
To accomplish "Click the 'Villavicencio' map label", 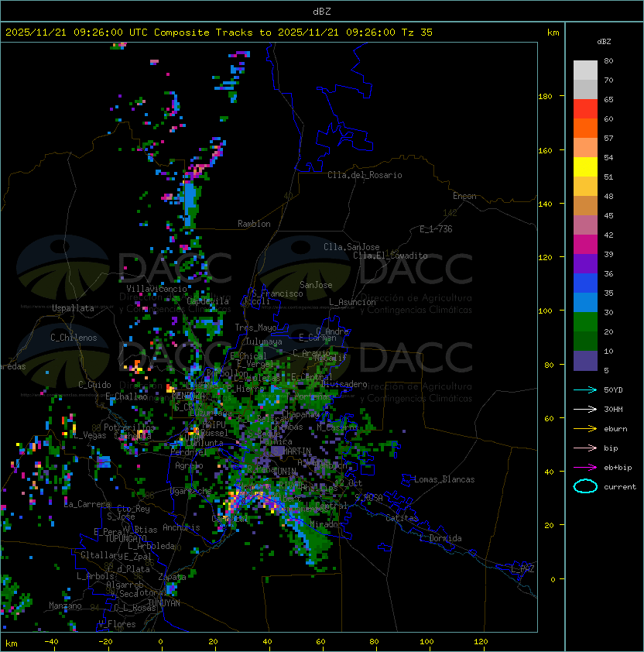I will 156,289.
